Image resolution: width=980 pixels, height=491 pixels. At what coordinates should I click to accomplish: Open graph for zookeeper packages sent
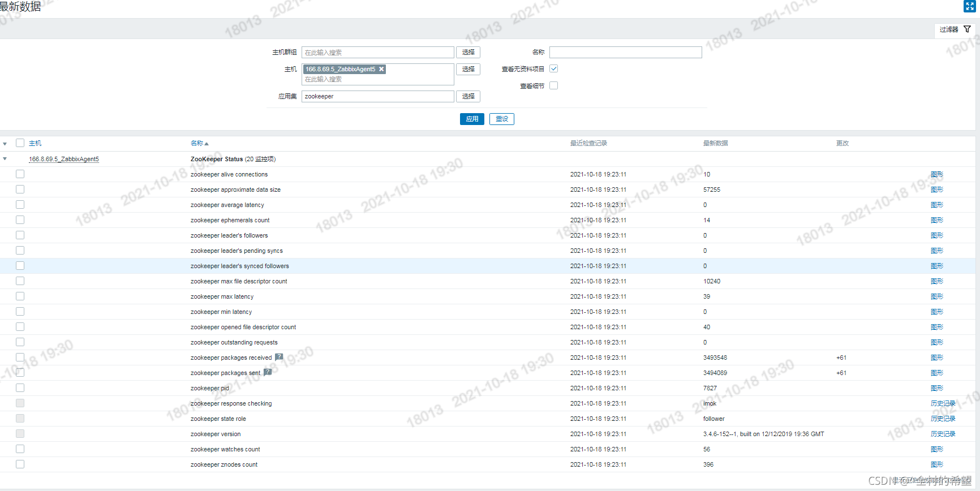pyautogui.click(x=937, y=373)
